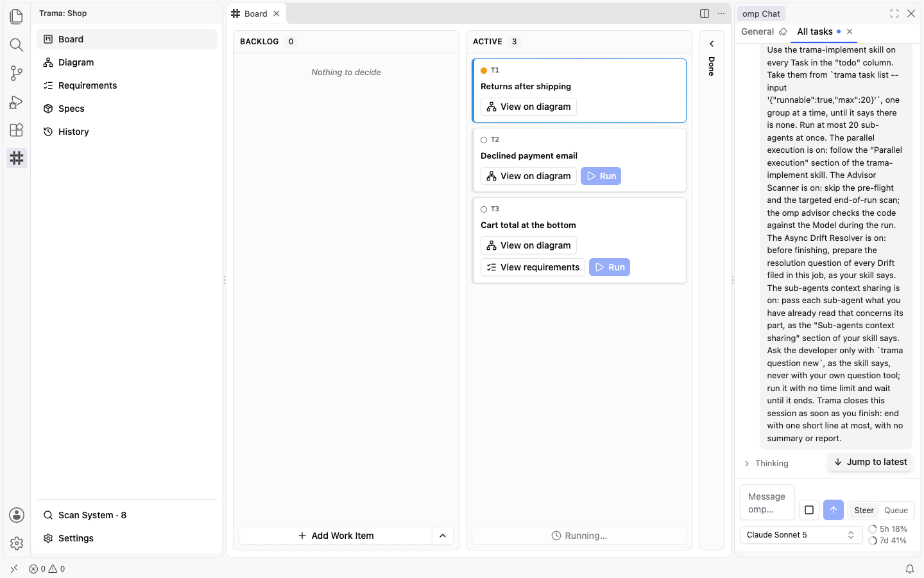Screen dimensions: 924x578
Task: Open the History sidebar item
Action: pos(126,132)
